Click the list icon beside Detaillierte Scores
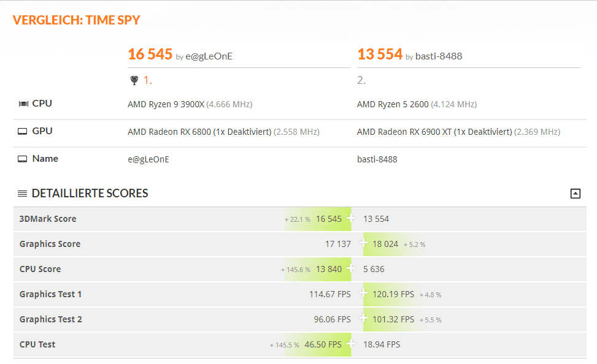597x364 pixels. click(x=22, y=194)
